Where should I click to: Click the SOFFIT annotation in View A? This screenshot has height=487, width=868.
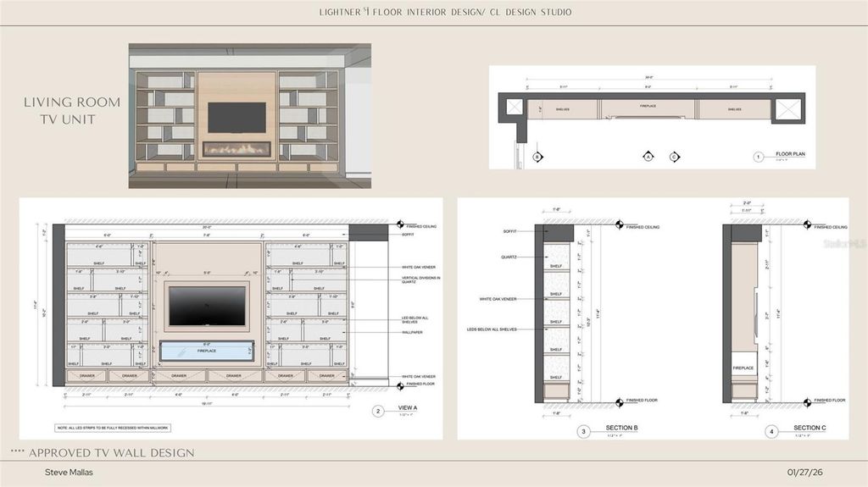[408, 235]
